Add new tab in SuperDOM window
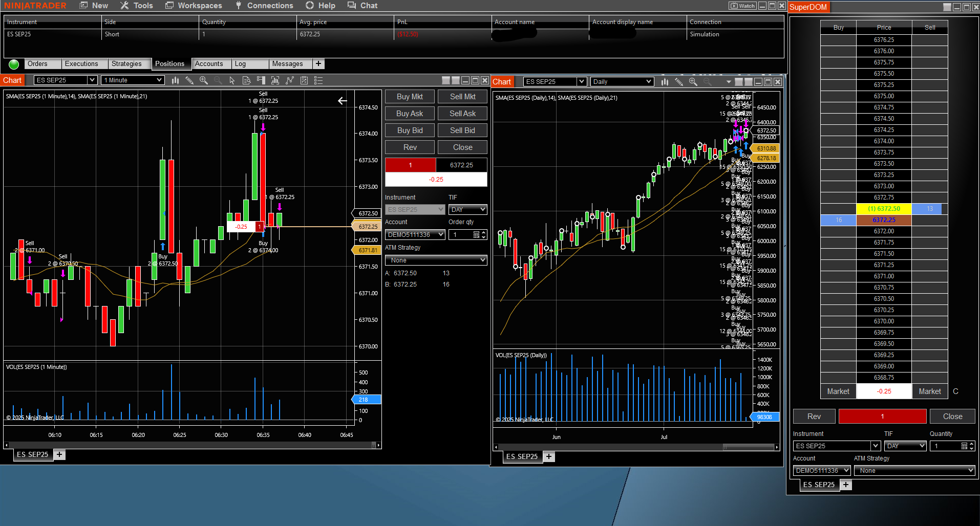 [846, 485]
